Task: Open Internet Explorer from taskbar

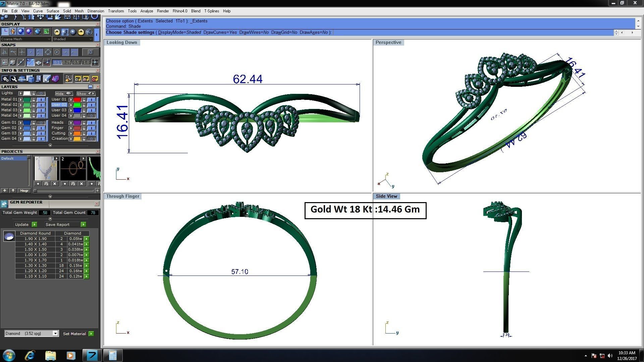Action: click(30, 355)
